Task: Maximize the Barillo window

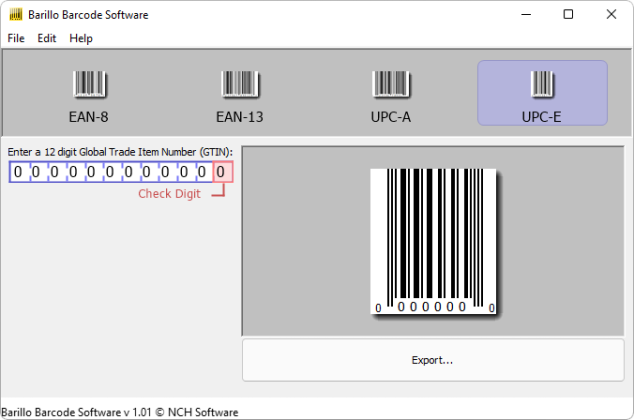Action: 568,15
